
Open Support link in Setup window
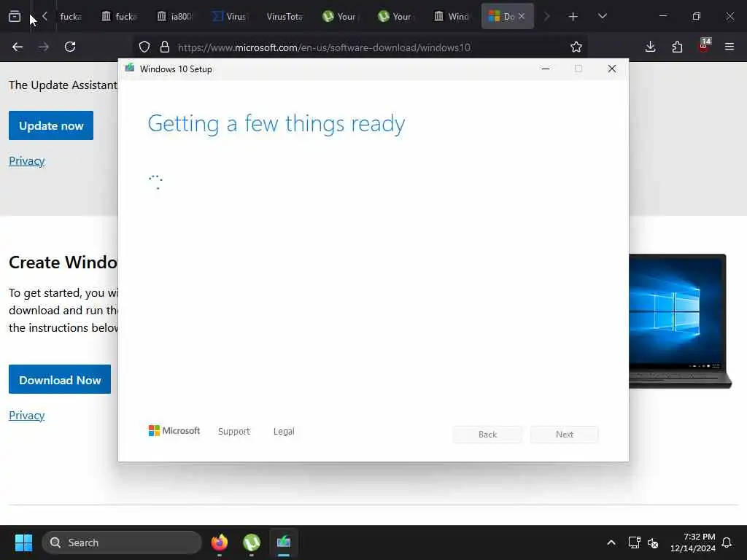point(234,432)
